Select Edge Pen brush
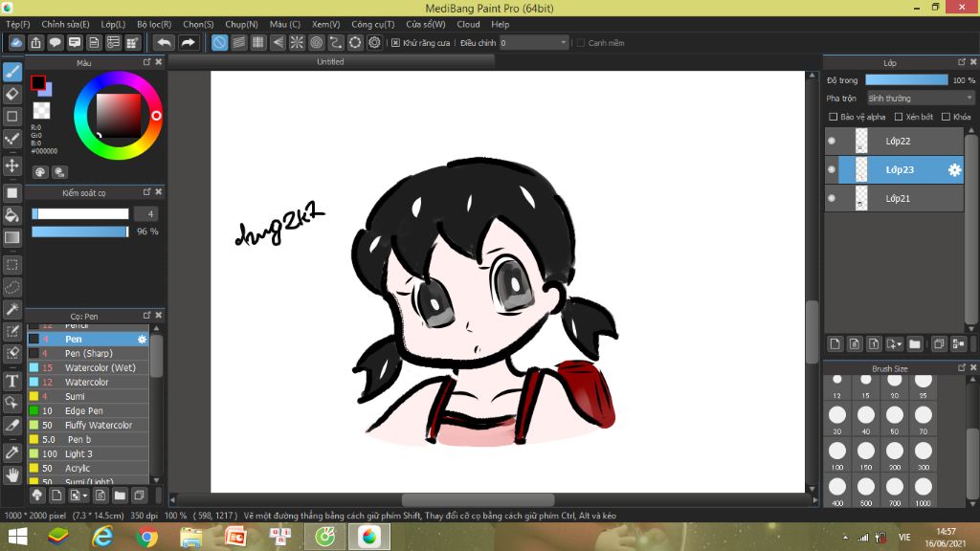 (88, 411)
